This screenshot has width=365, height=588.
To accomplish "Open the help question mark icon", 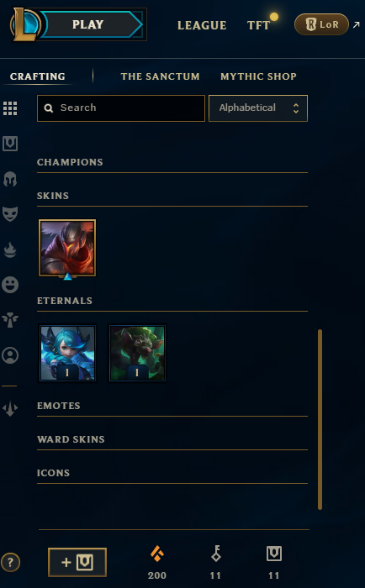I will (x=11, y=562).
